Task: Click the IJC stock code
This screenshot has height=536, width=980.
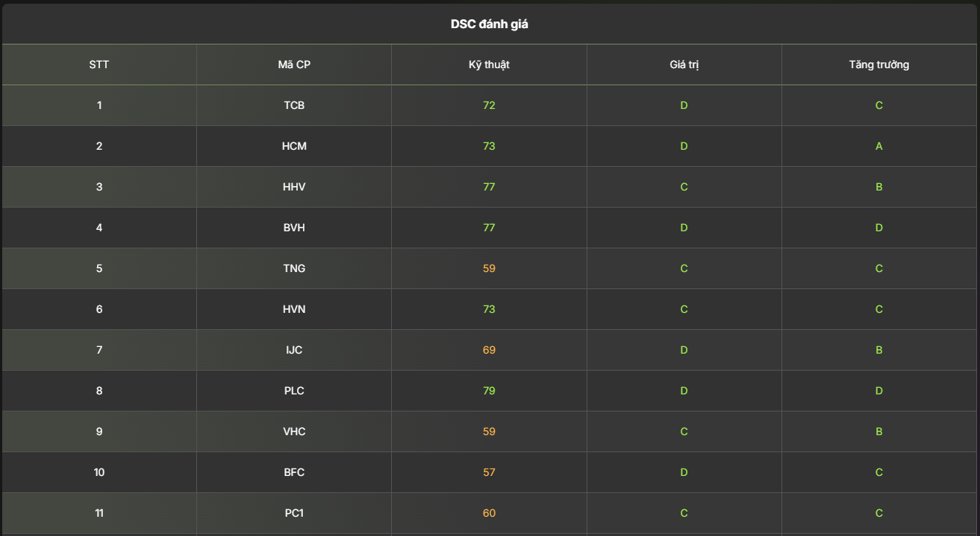Action: tap(294, 350)
